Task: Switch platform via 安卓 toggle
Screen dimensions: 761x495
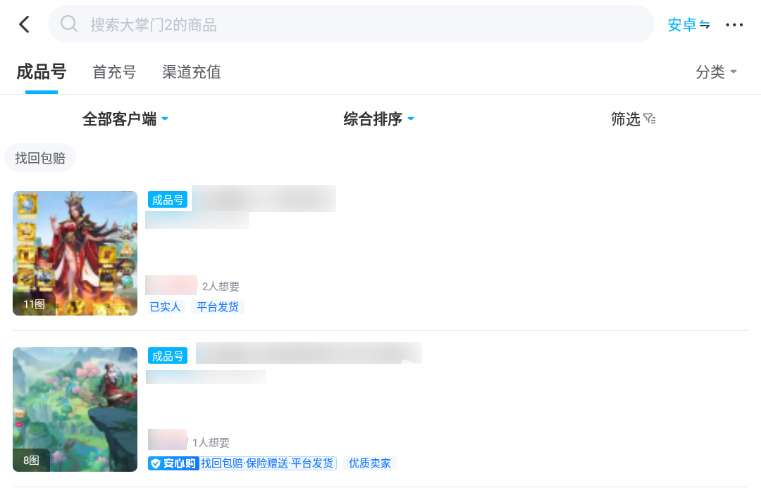Action: click(688, 25)
